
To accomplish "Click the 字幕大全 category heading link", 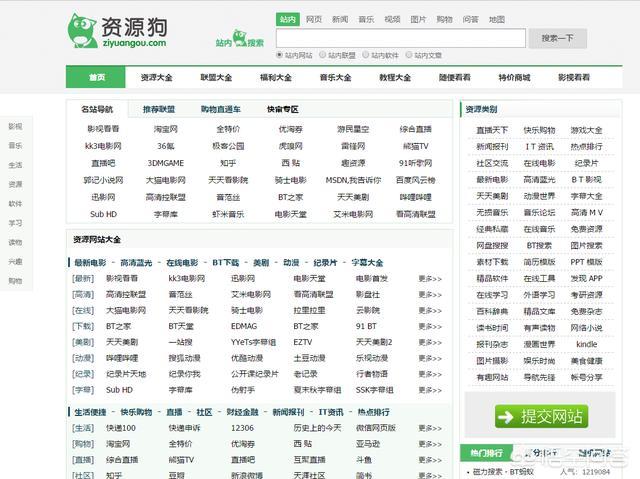I will click(x=367, y=263).
